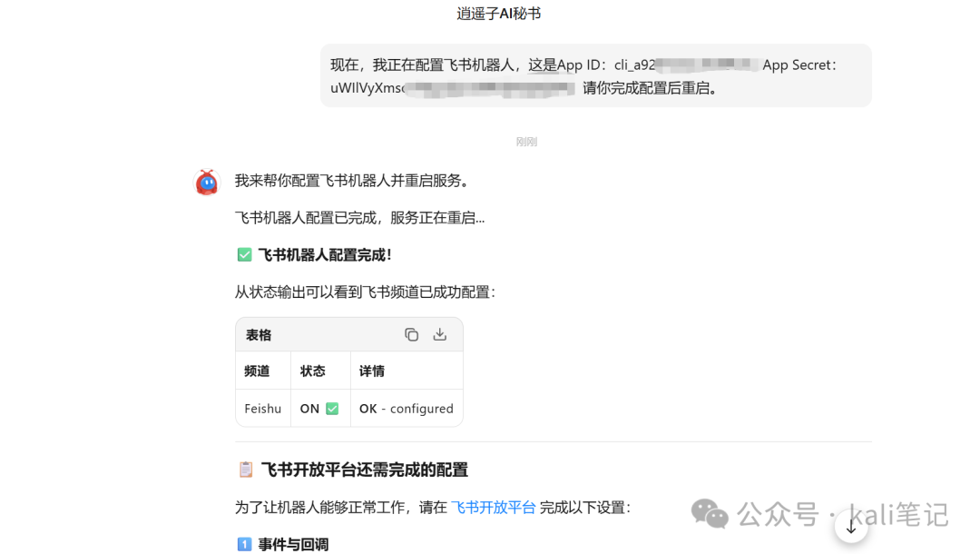Click the green checkmark beside 飞书机器人配置完成
980x554 pixels.
pyautogui.click(x=244, y=255)
